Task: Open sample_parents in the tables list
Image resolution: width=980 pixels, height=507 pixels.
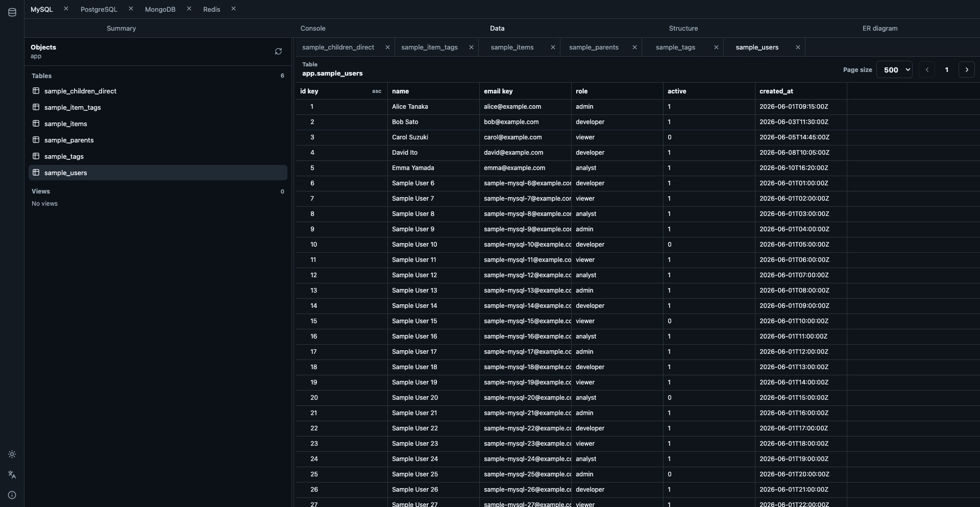Action: pos(158,140)
